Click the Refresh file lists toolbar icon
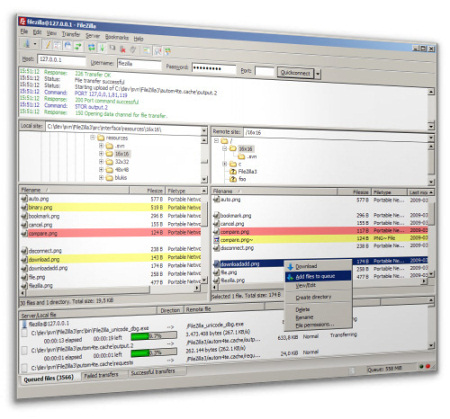 click(92, 47)
